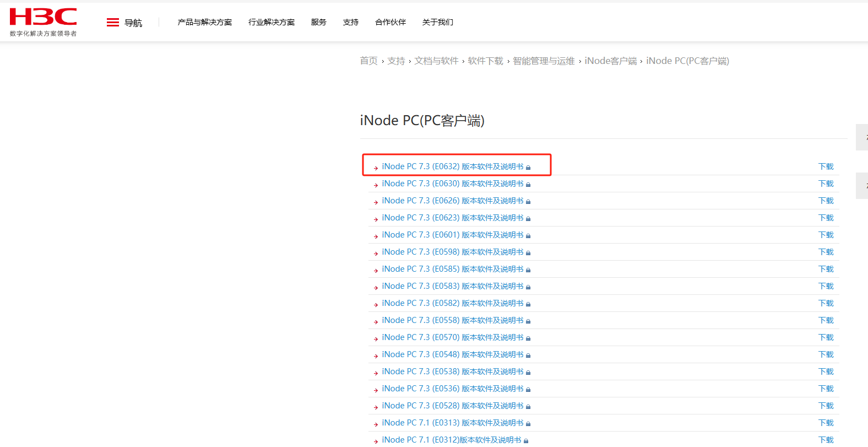Open the 合作伙伴 menu

pyautogui.click(x=390, y=22)
